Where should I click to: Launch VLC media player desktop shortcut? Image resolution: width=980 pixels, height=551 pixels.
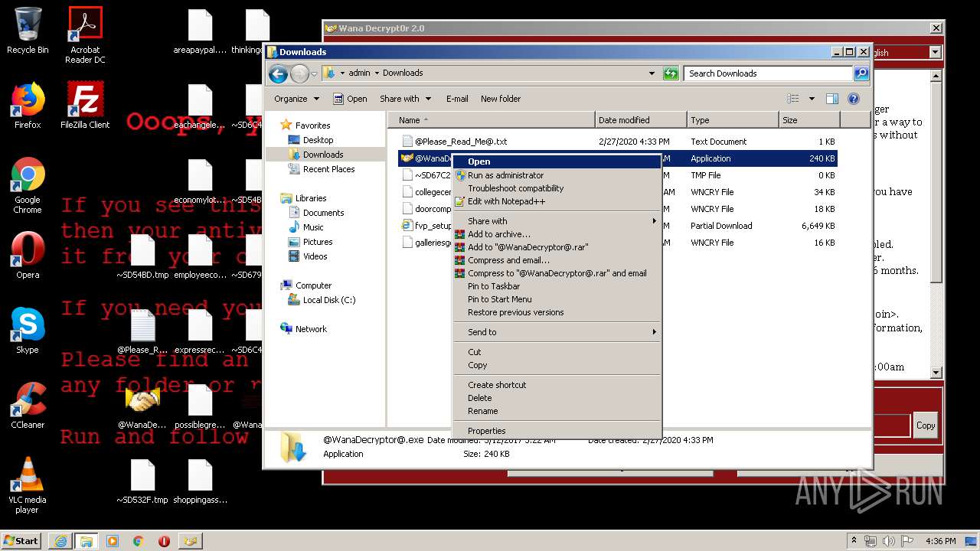coord(28,484)
